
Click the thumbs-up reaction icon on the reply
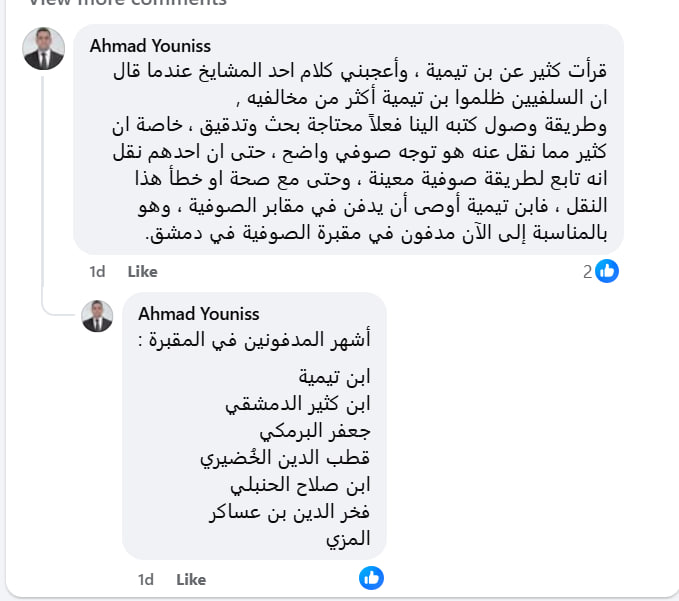pyautogui.click(x=371, y=577)
